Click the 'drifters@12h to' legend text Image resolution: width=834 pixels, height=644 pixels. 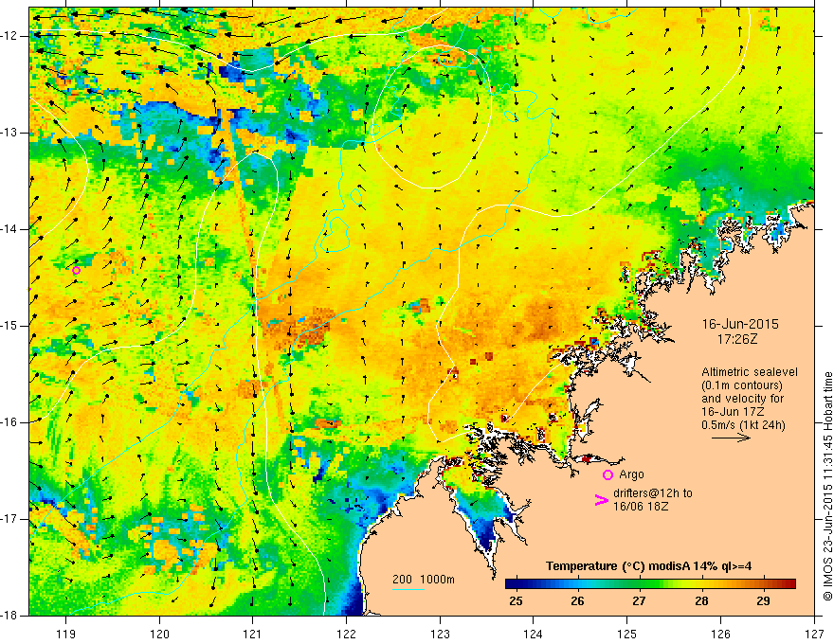(653, 493)
